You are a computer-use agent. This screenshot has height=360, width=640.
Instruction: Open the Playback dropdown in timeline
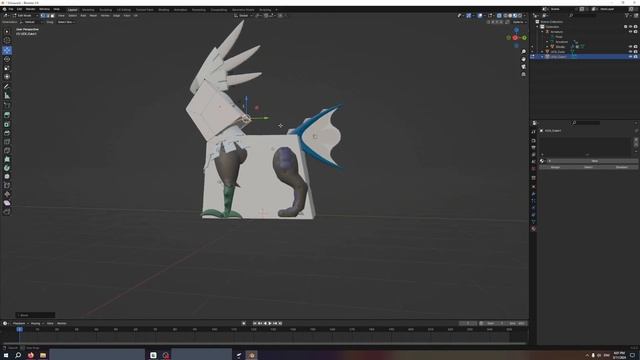click(20, 323)
